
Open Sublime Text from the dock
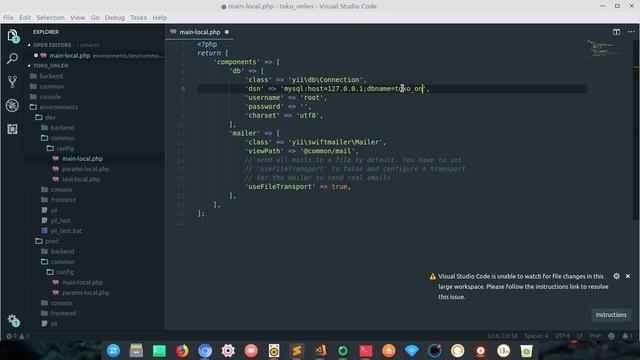pos(297,351)
